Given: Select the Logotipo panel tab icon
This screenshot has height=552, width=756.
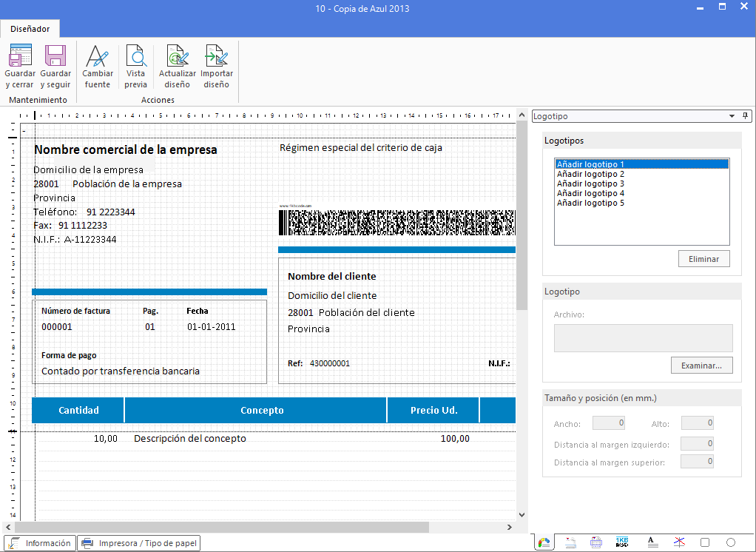Looking at the screenshot, I should (544, 542).
